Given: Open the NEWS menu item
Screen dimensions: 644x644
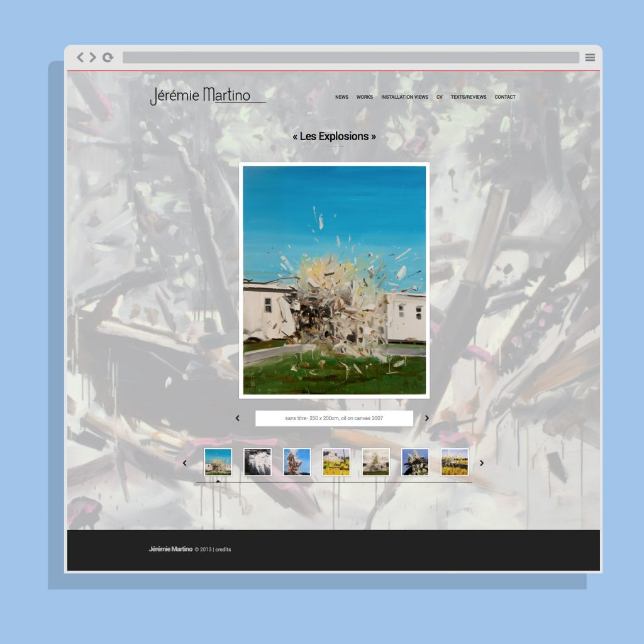Looking at the screenshot, I should point(341,97).
